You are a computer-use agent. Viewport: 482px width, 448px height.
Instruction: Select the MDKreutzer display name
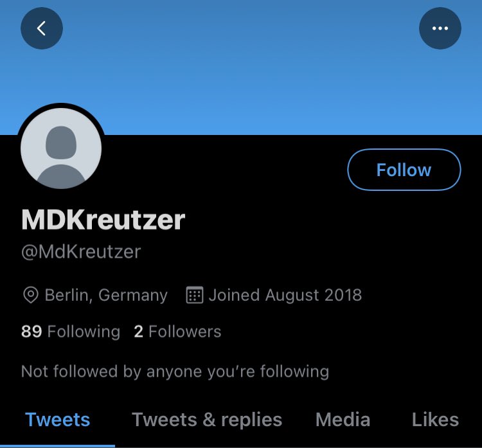(103, 220)
